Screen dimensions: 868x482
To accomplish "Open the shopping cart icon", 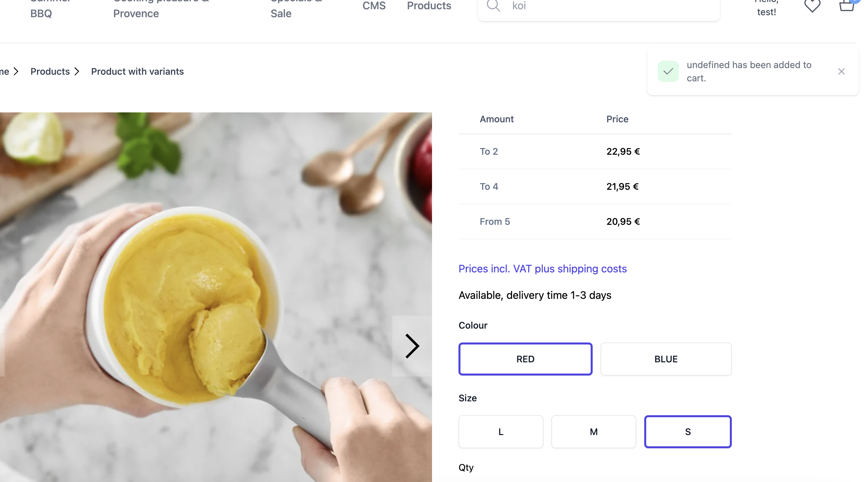I will 847,7.
